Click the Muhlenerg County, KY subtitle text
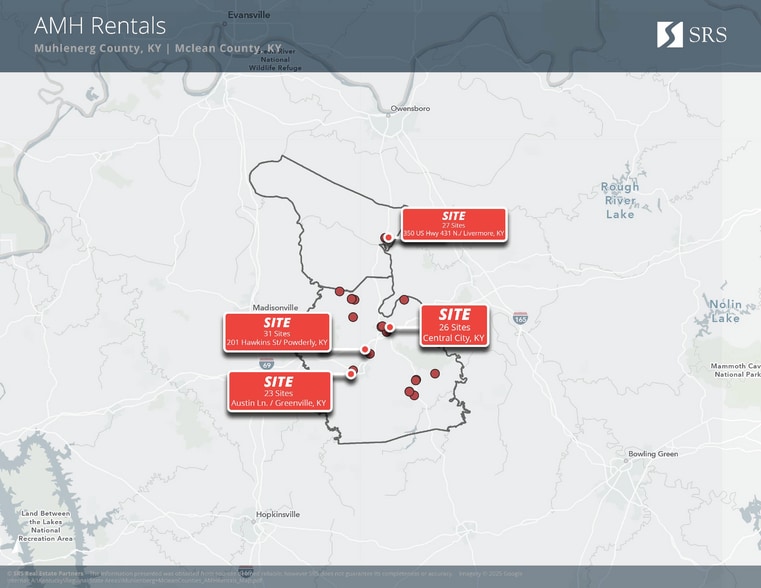The width and height of the screenshot is (761, 588). [97, 48]
